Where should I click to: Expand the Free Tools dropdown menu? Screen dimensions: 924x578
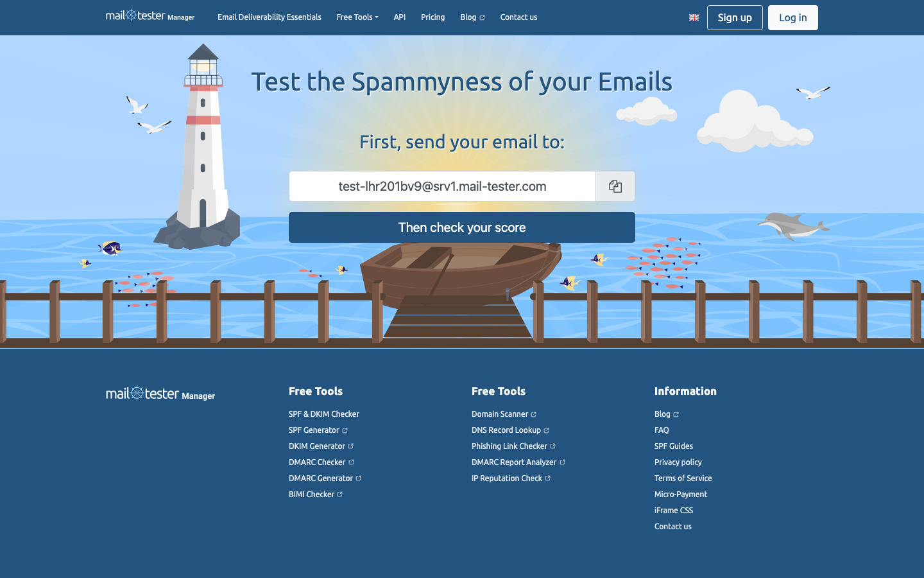tap(357, 17)
